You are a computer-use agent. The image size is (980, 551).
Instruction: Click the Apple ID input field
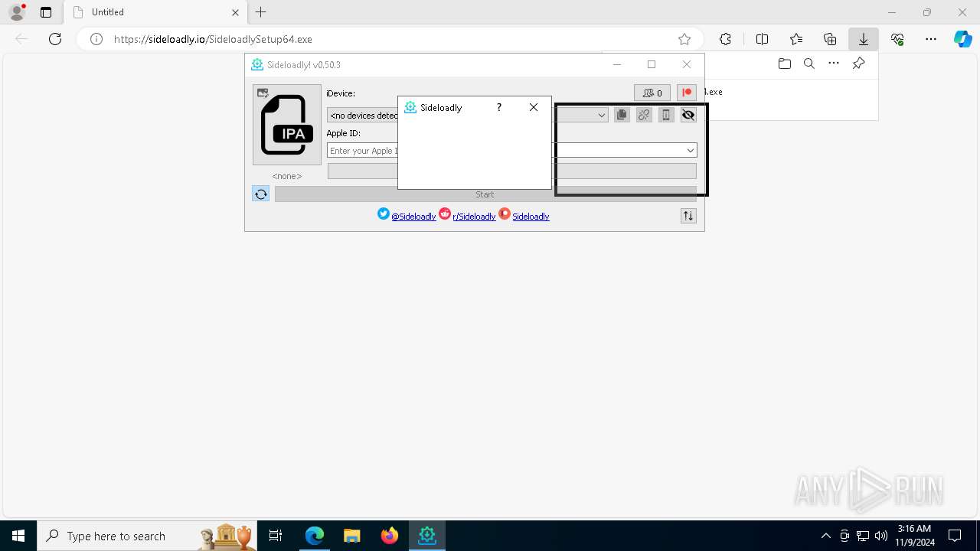(x=511, y=151)
